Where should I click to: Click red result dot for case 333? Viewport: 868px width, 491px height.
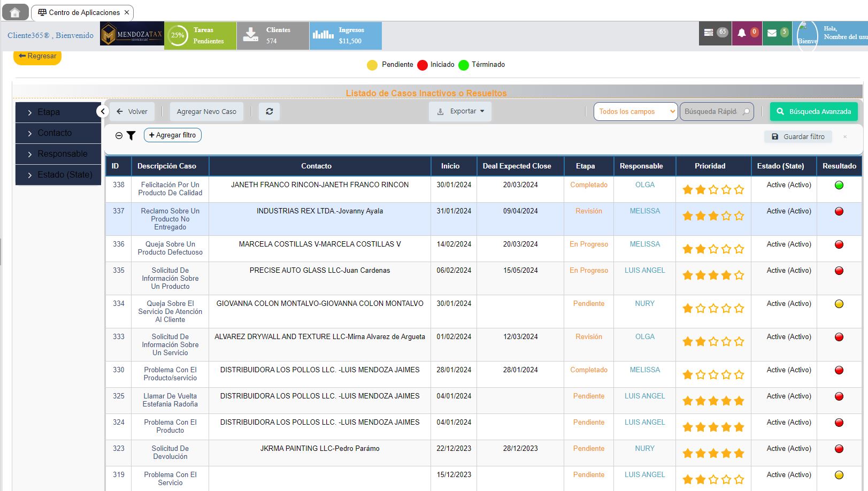(x=839, y=337)
